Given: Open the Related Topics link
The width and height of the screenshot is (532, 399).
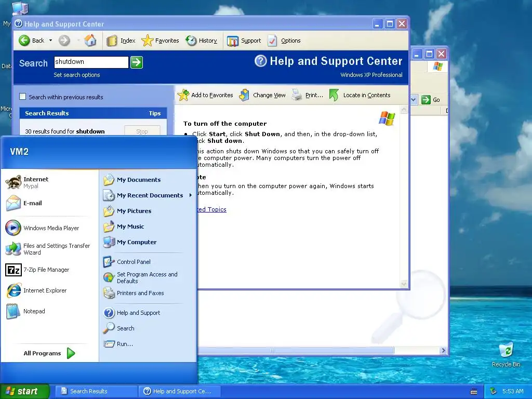Looking at the screenshot, I should [212, 209].
